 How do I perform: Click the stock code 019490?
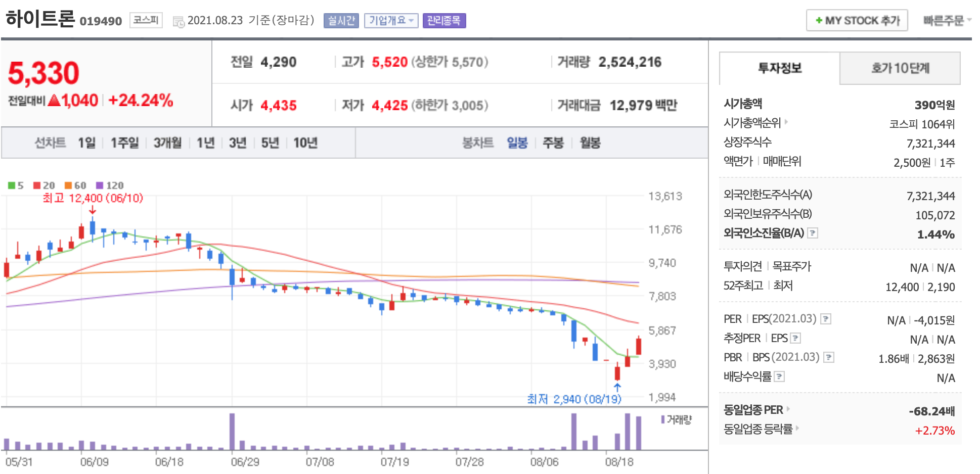pyautogui.click(x=101, y=21)
